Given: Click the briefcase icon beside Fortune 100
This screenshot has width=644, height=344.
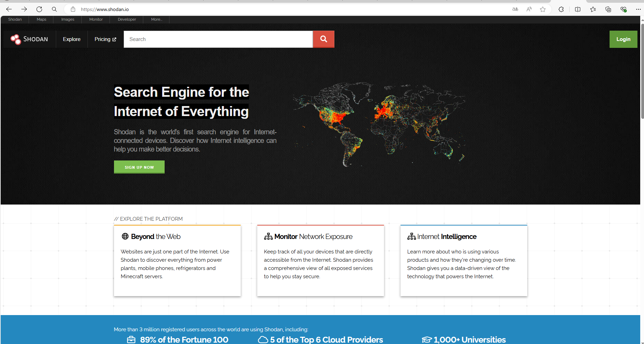Looking at the screenshot, I should (x=131, y=340).
